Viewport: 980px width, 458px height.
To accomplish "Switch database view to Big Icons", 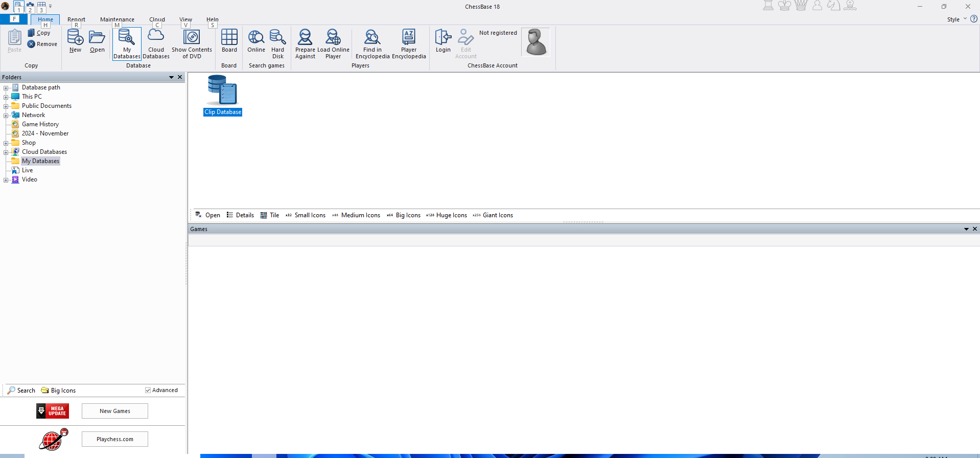I will point(404,215).
